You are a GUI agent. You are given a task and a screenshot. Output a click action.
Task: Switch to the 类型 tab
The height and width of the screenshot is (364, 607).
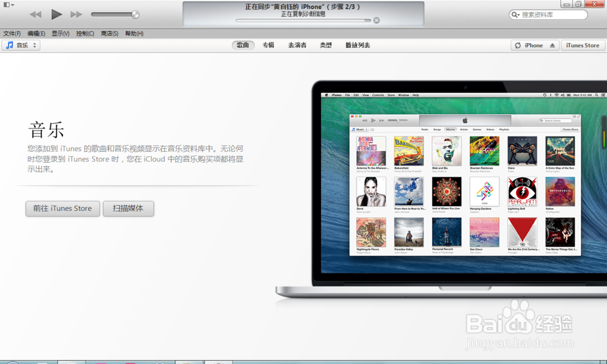pos(325,45)
